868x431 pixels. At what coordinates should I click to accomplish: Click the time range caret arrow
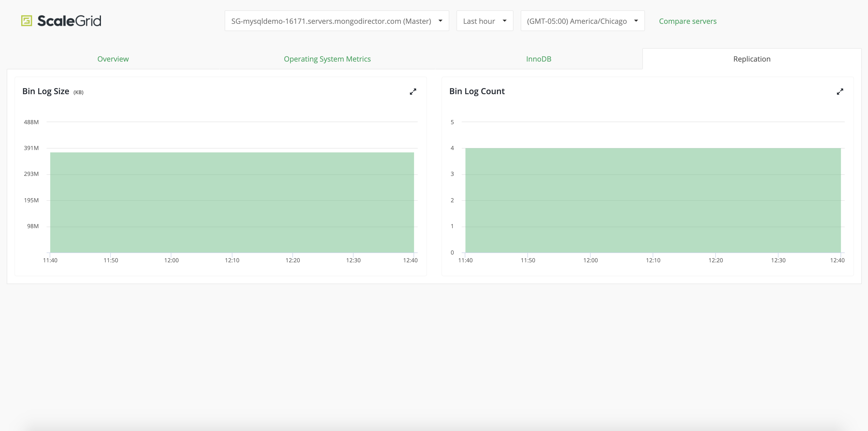point(504,21)
